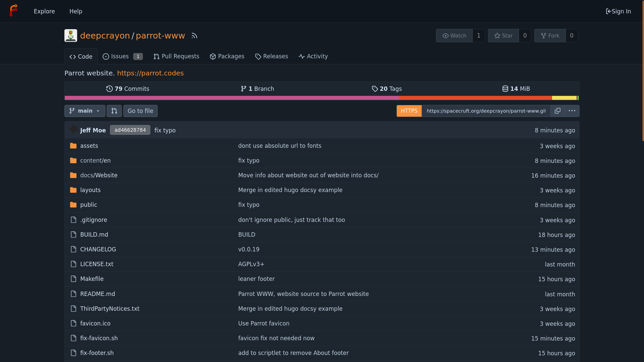Open Explore in the top navigation

pyautogui.click(x=44, y=11)
